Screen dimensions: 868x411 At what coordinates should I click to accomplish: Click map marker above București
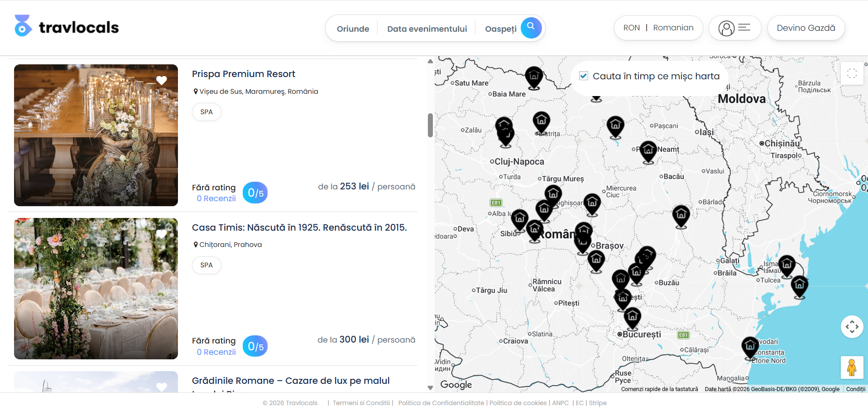(632, 318)
